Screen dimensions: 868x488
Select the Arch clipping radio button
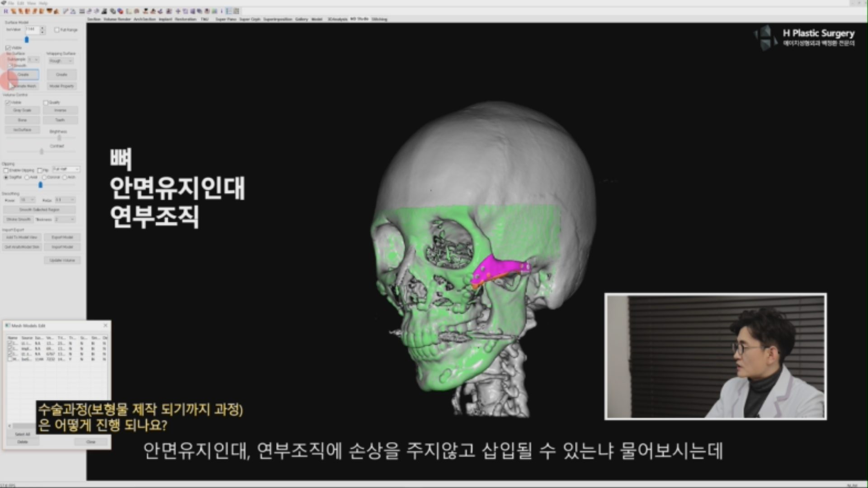(x=65, y=178)
